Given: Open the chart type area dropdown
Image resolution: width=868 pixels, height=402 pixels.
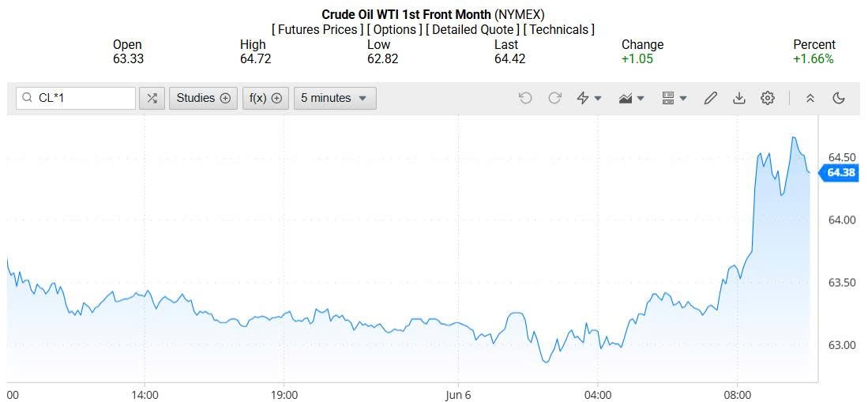Looking at the screenshot, I should pyautogui.click(x=632, y=98).
